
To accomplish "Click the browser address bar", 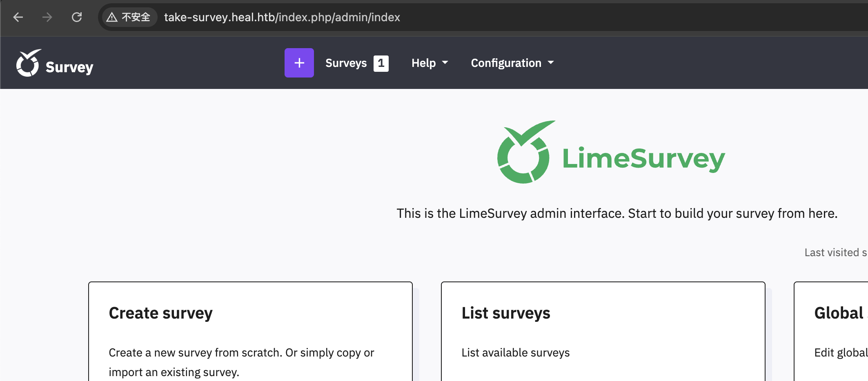I will click(282, 17).
